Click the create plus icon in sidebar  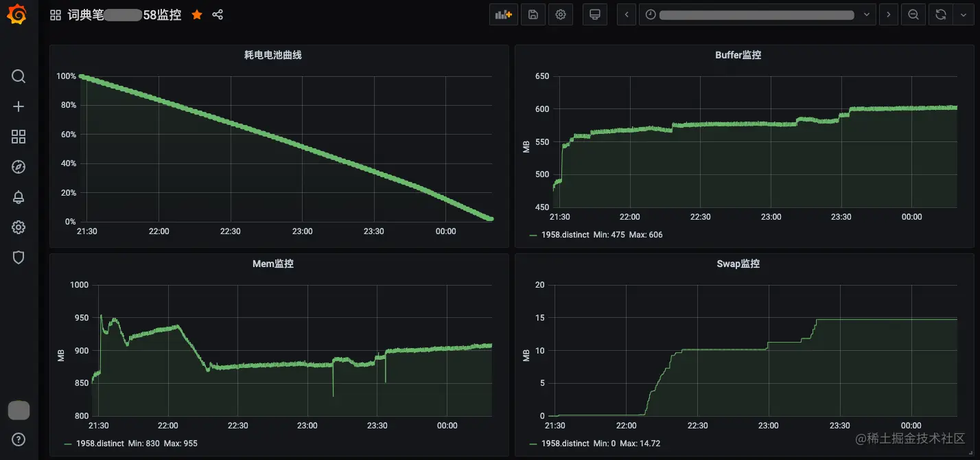tap(19, 106)
